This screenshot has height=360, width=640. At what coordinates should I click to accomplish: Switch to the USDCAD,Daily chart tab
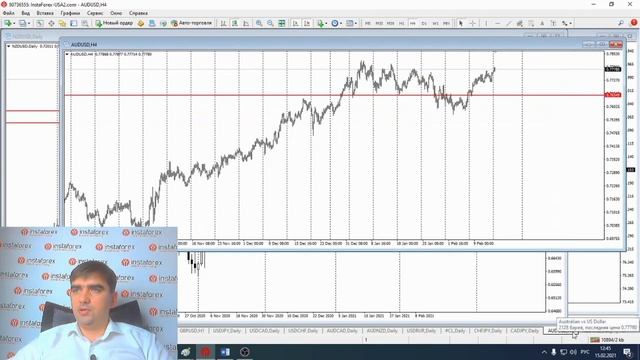pyautogui.click(x=264, y=331)
